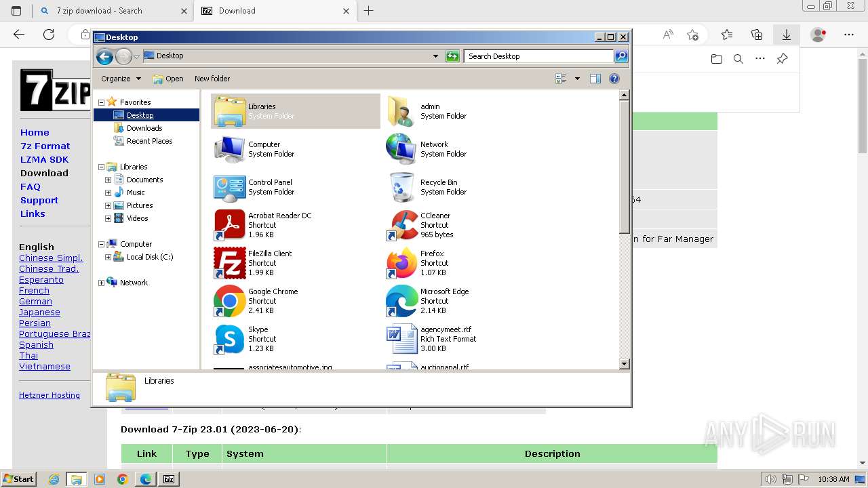Screen dimensions: 868x488
Task: Click Edge browser refresh button
Action: tap(49, 35)
